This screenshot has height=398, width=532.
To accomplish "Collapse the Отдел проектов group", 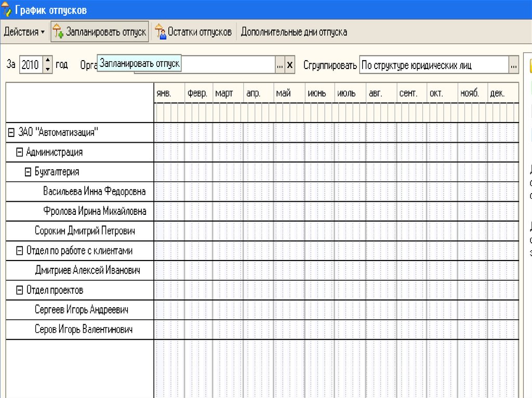I will (20, 291).
